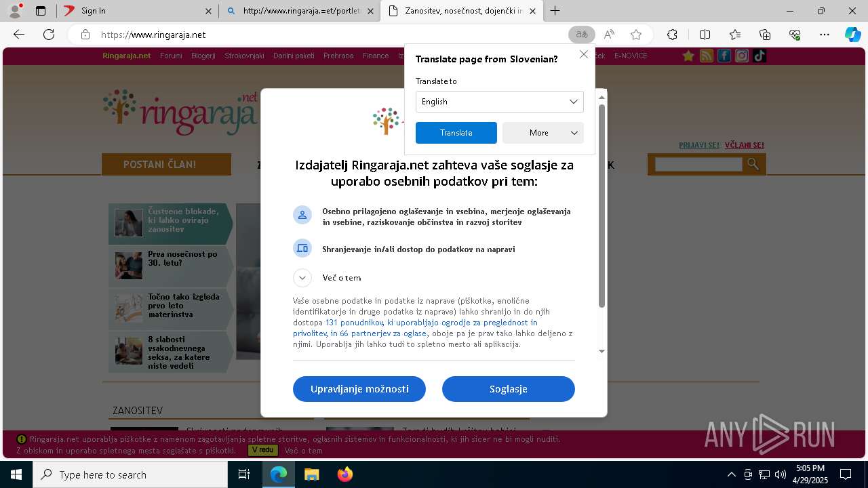The image size is (868, 488).
Task: Open Browser essentials heart icon
Action: pos(795,35)
